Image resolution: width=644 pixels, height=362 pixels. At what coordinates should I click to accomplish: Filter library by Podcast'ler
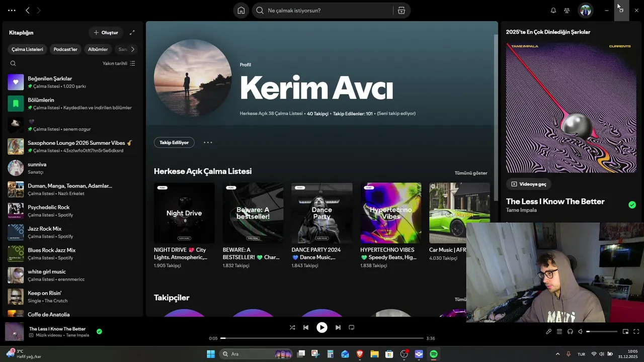coord(65,49)
